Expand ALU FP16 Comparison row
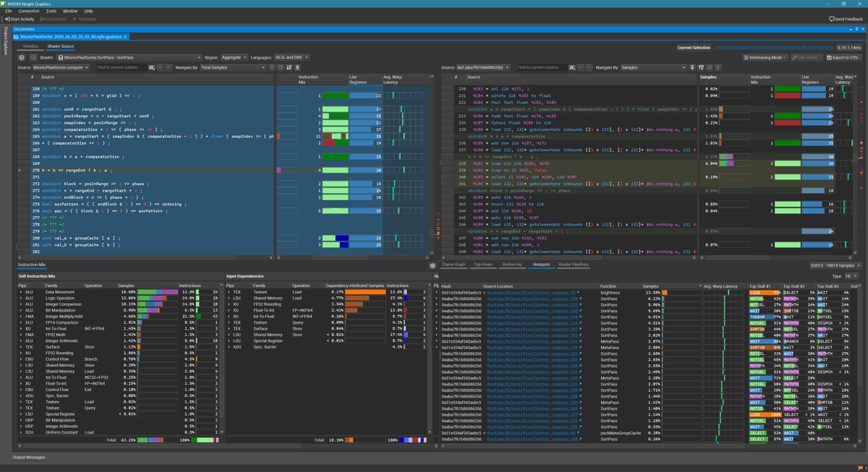 tap(20, 322)
